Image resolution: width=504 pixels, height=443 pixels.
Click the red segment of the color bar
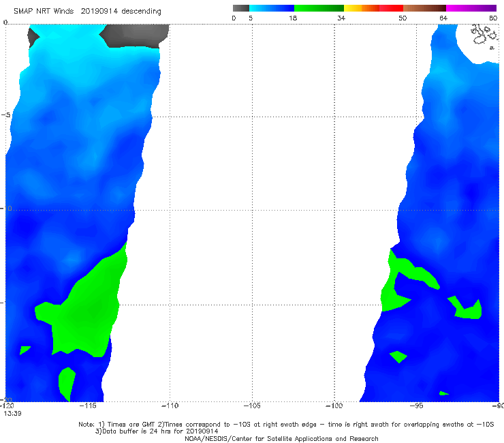click(x=391, y=8)
